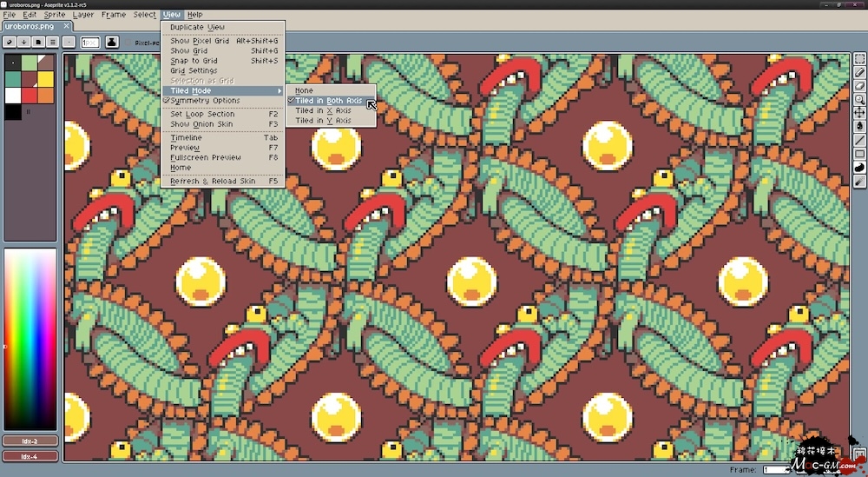Select the Zoom magnifier tool

click(859, 100)
